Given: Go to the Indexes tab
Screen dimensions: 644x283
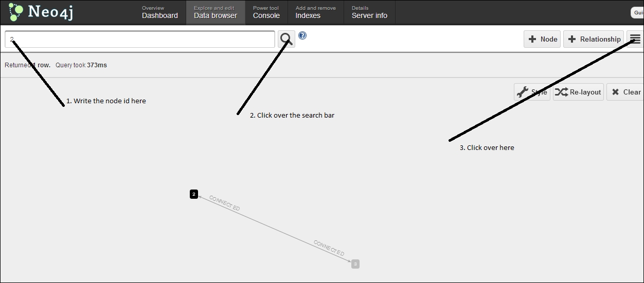Looking at the screenshot, I should [x=315, y=12].
